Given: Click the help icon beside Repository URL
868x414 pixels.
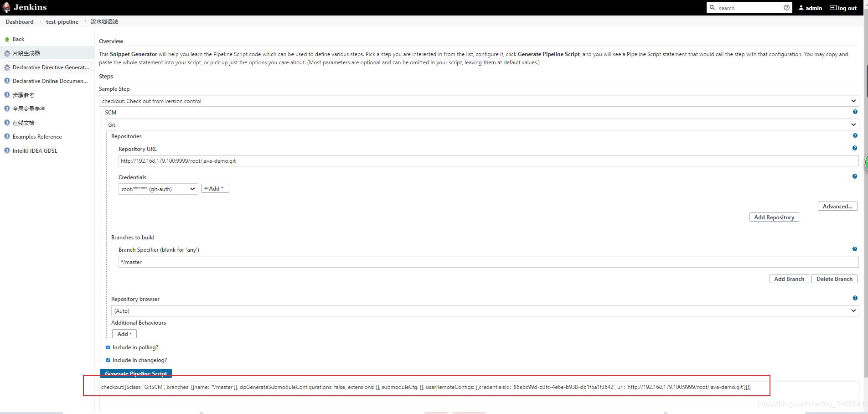Looking at the screenshot, I should tap(854, 148).
